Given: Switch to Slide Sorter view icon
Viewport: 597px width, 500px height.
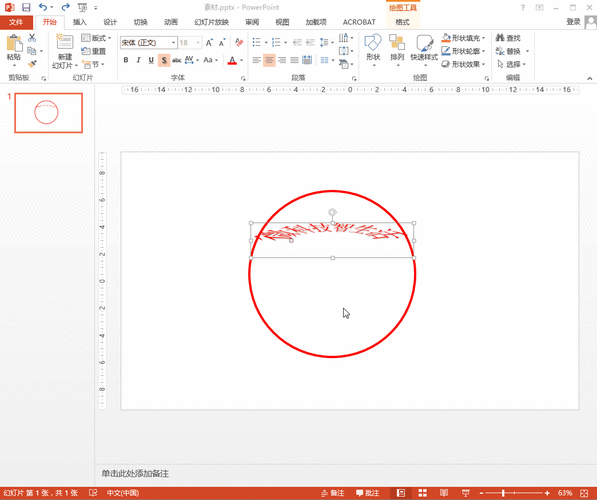Looking at the screenshot, I should pyautogui.click(x=422, y=493).
